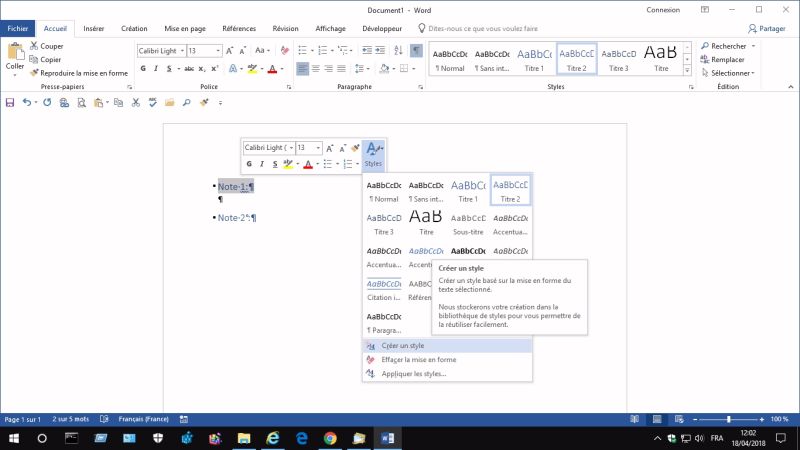
Task: Open Fichier tab
Action: [x=18, y=29]
